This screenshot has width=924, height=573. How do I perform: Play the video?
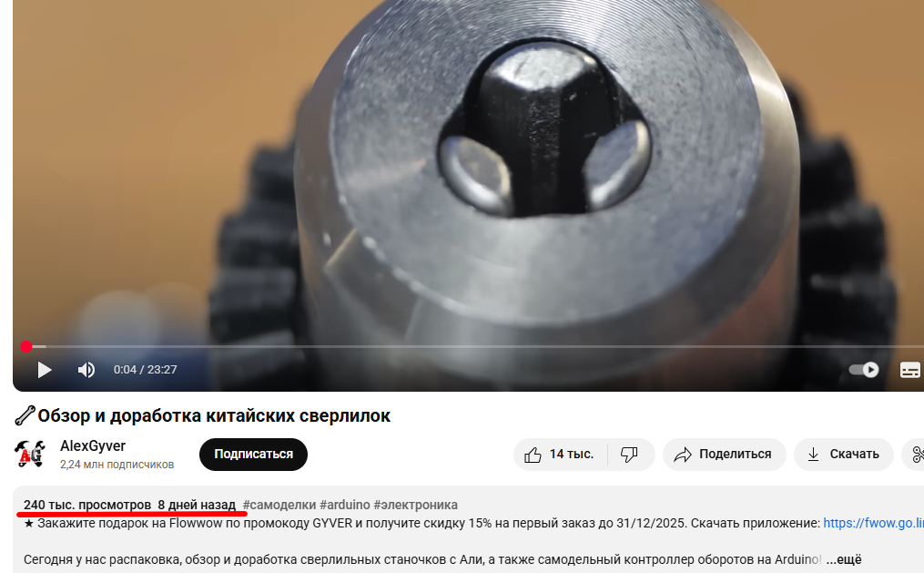click(45, 370)
